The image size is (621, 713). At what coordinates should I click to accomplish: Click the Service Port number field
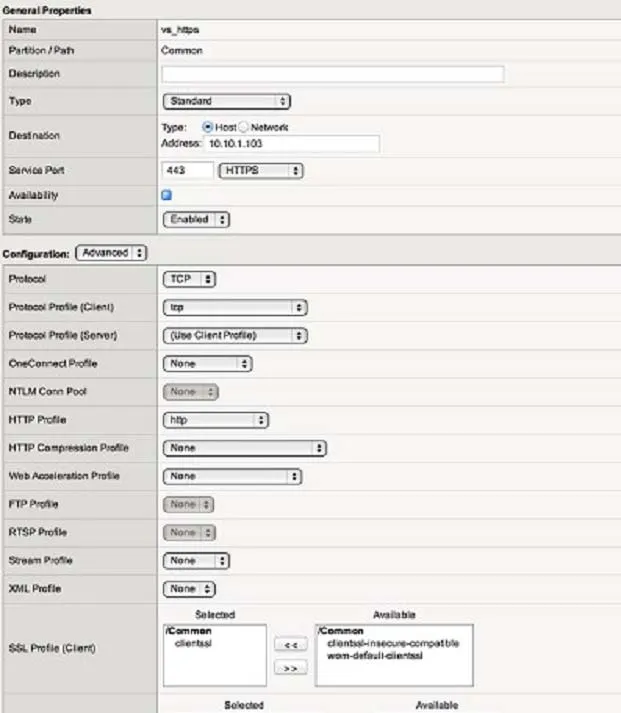pyautogui.click(x=187, y=171)
